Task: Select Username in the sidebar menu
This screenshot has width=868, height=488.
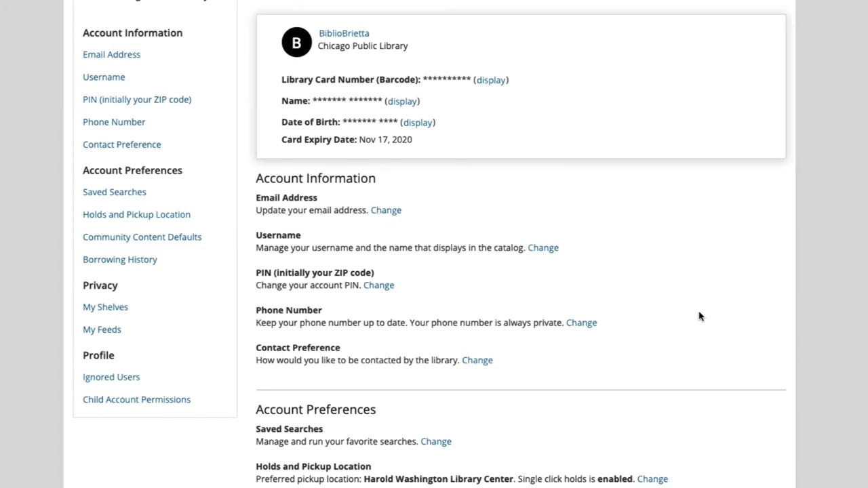Action: coord(104,77)
